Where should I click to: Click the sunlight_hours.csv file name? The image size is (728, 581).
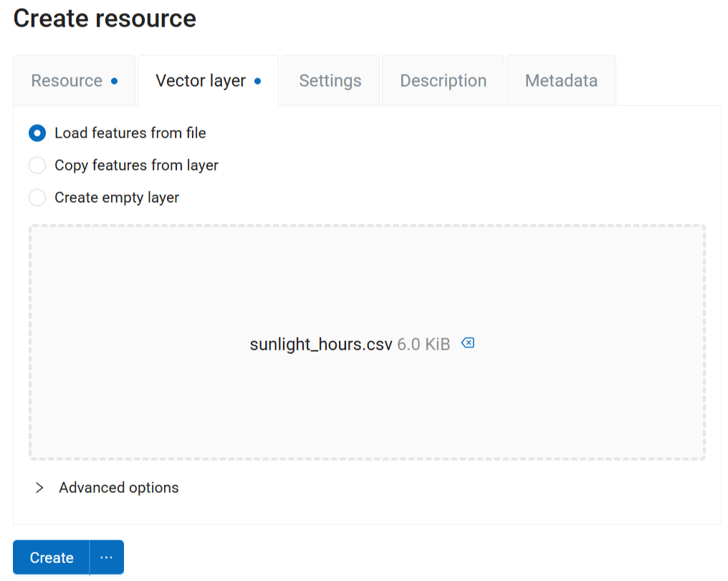[x=321, y=345]
